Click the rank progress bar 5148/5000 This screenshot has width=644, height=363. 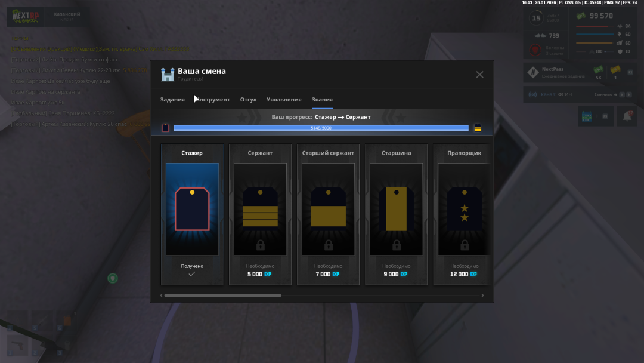point(321,128)
